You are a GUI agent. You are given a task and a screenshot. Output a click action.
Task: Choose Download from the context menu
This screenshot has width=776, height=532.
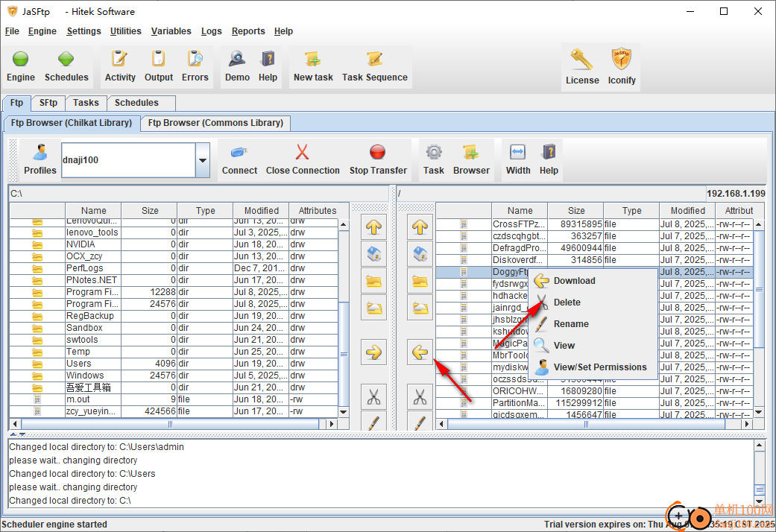coord(593,281)
